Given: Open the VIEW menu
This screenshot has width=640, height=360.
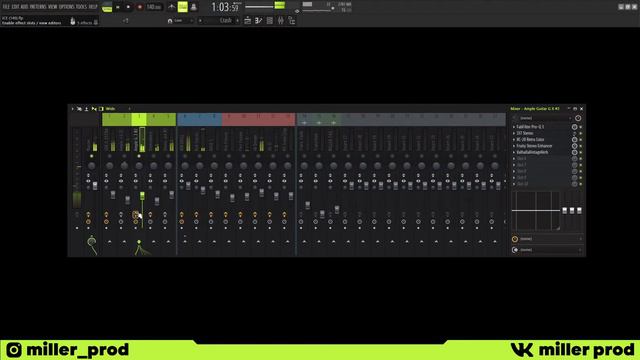Looking at the screenshot, I should (x=53, y=7).
